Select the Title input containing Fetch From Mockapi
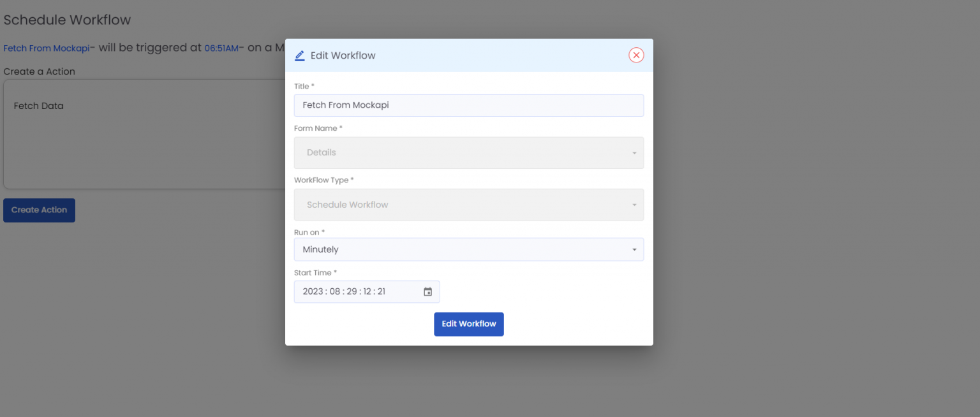Viewport: 980px width, 417px height. click(x=469, y=105)
